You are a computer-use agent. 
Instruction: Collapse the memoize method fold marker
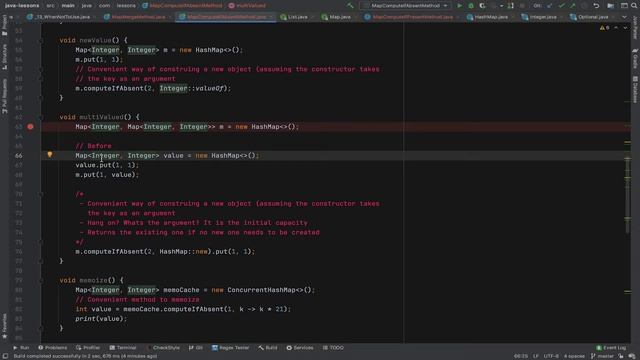41,280
